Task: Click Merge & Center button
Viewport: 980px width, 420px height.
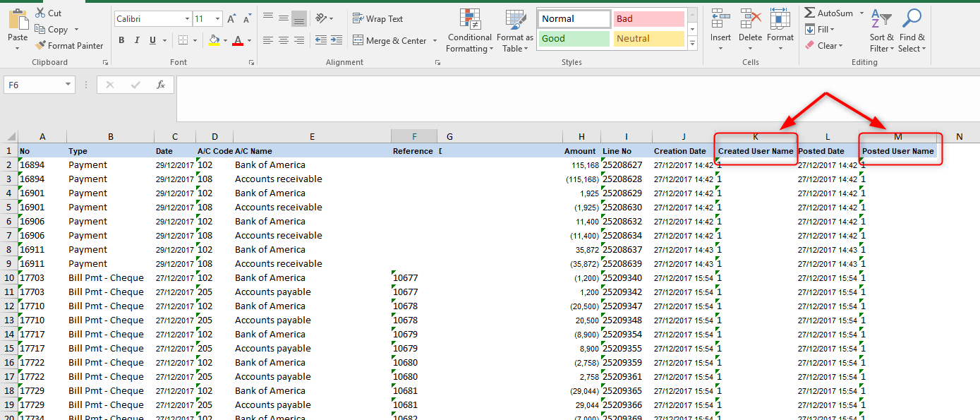Action: (395, 41)
